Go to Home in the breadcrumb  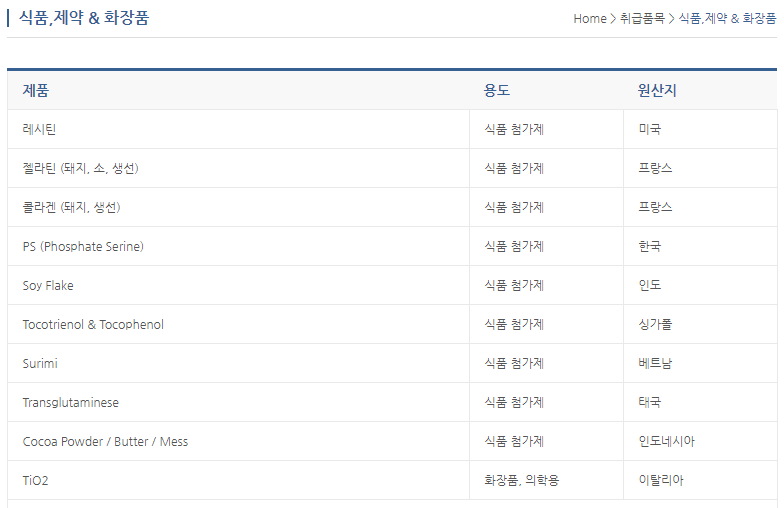click(590, 18)
